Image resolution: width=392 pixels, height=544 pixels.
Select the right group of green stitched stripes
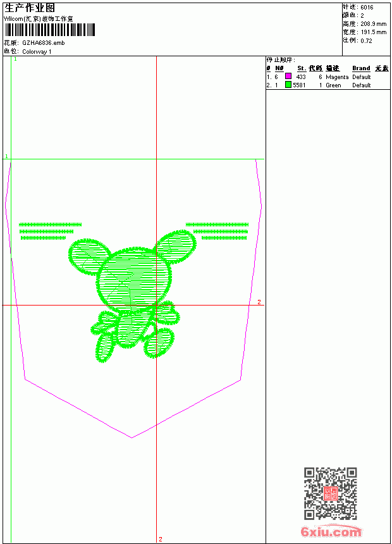217,231
